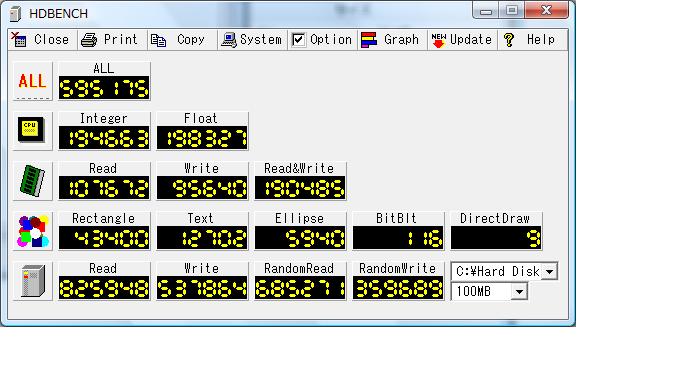Start the CPU benchmark via chip icon

[x=33, y=131]
